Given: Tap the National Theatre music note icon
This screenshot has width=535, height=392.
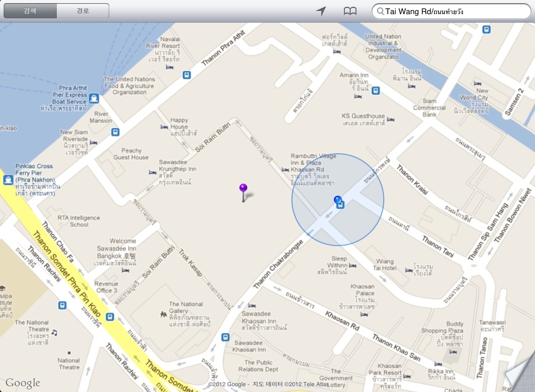Looking at the screenshot, I should coord(54,333).
